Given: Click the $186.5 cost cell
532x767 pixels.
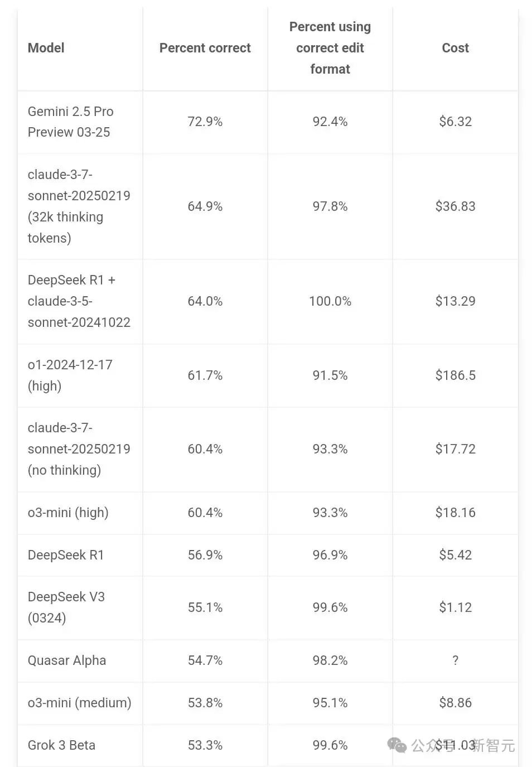Looking at the screenshot, I should click(x=456, y=375).
